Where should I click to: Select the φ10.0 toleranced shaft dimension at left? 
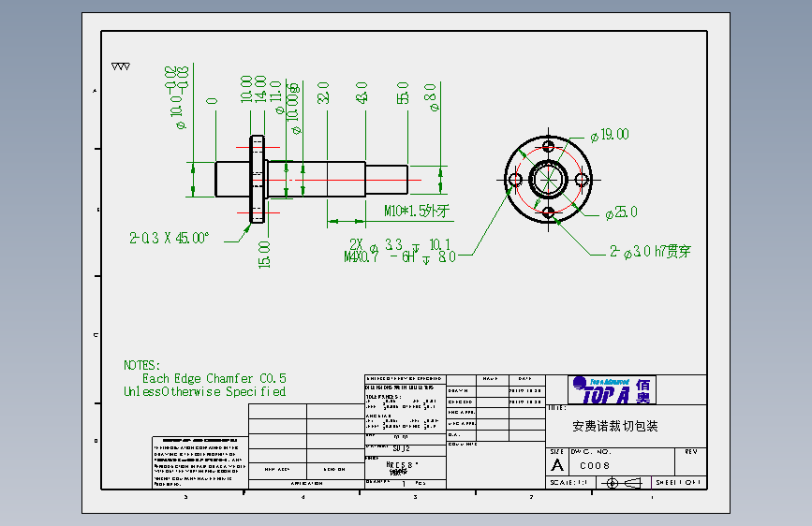pyautogui.click(x=177, y=97)
